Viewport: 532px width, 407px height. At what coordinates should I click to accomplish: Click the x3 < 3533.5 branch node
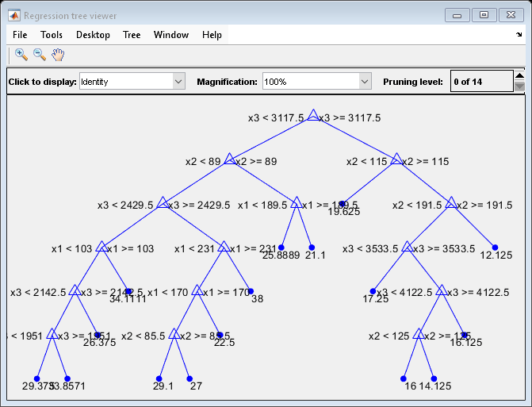(408, 247)
